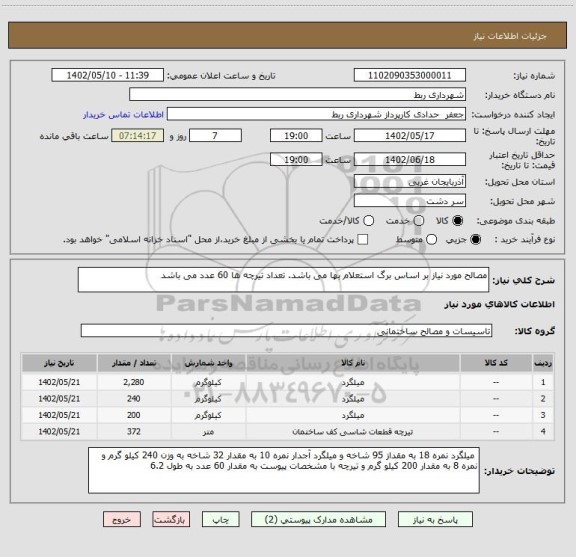Click the city field سر دشت
Viewport: 576px width, 557px height.
coord(410,201)
